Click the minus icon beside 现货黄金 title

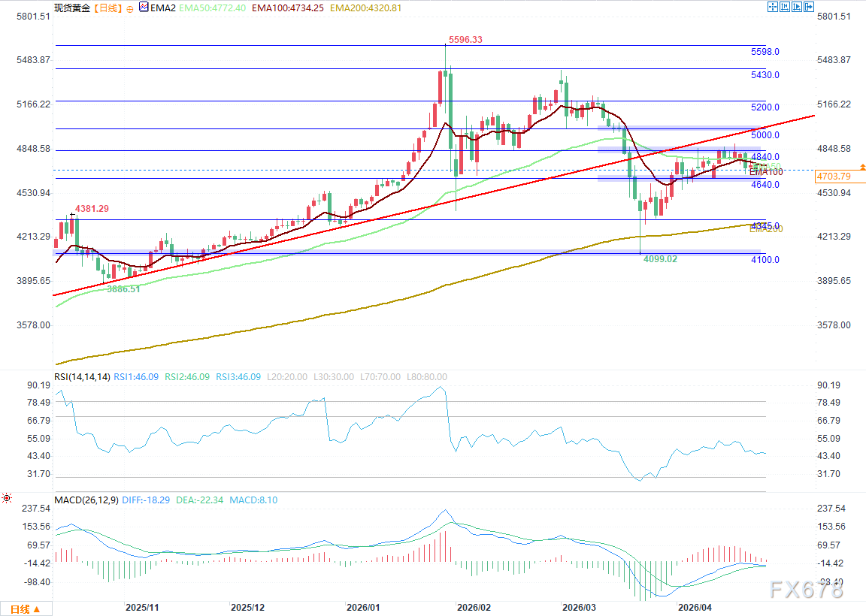[129, 8]
